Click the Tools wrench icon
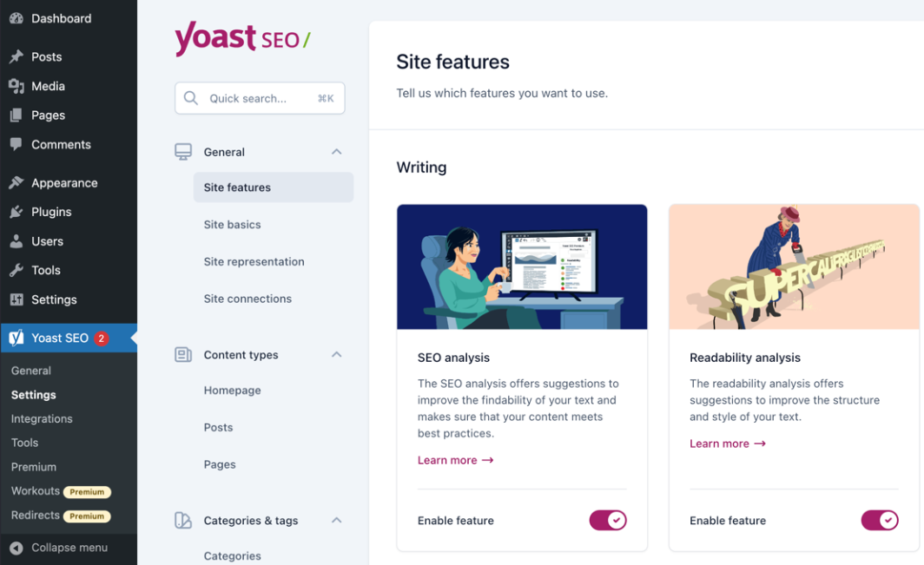 point(16,270)
